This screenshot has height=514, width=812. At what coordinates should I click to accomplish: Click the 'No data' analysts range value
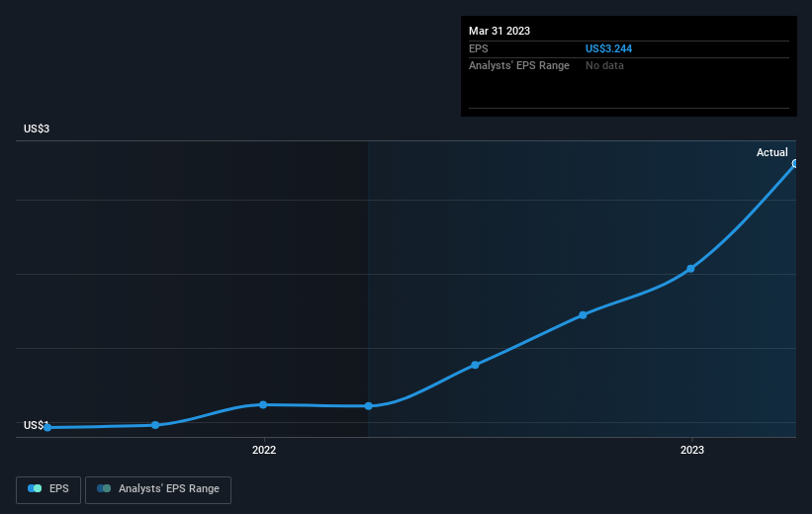coord(604,66)
